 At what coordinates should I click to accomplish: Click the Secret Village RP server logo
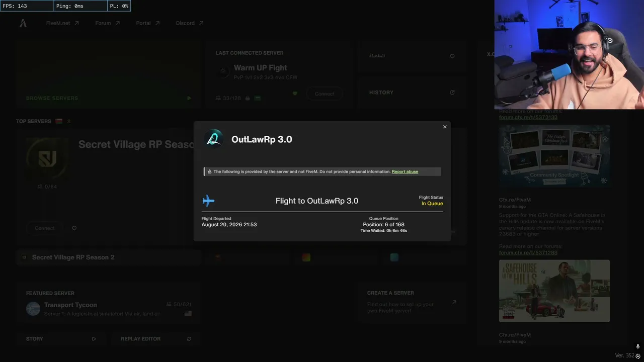click(47, 159)
